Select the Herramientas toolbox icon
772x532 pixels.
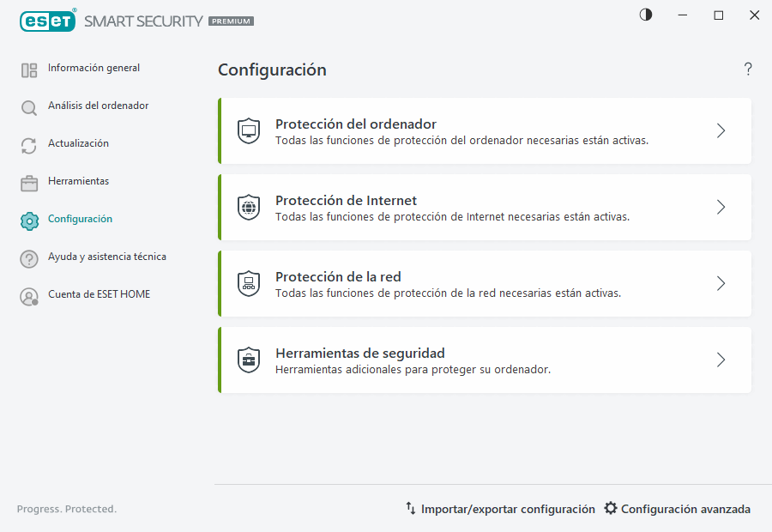(x=28, y=182)
